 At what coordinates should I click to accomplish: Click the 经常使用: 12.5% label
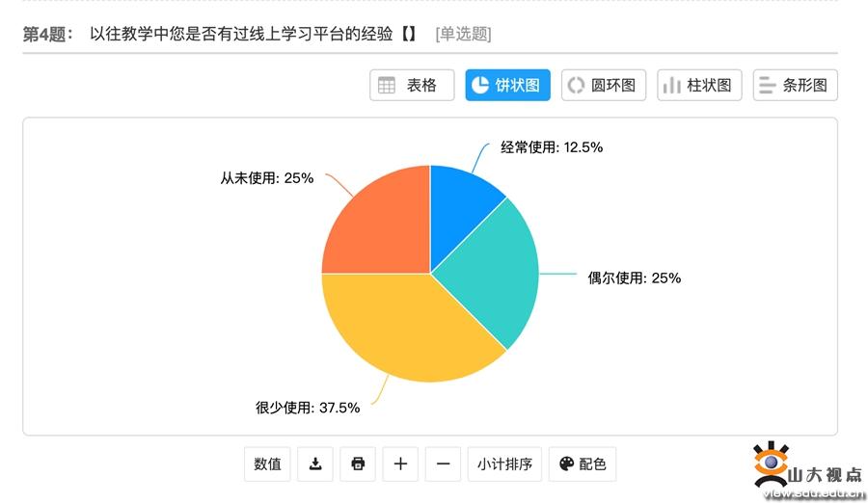point(552,147)
